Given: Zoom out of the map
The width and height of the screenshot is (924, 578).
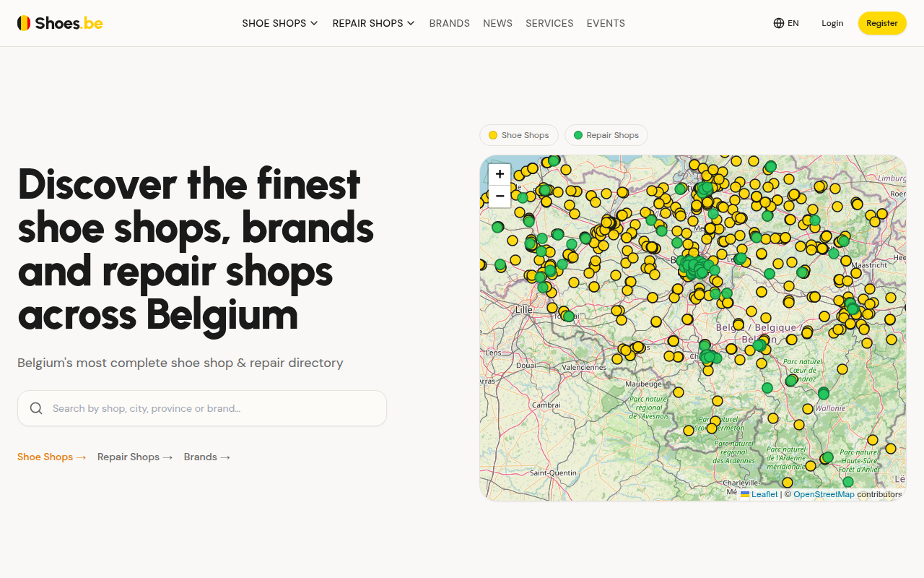Looking at the screenshot, I should (x=500, y=196).
